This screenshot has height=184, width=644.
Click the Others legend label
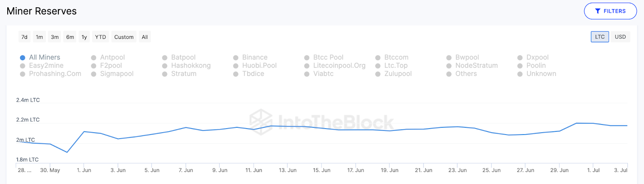point(466,74)
